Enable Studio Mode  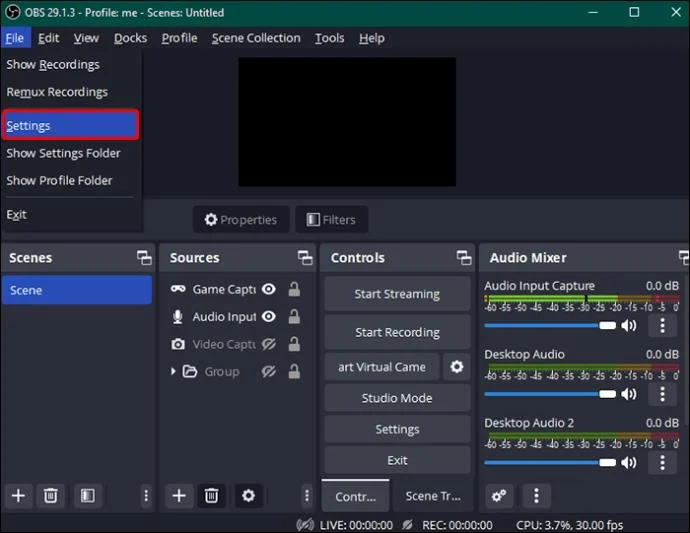(x=397, y=398)
